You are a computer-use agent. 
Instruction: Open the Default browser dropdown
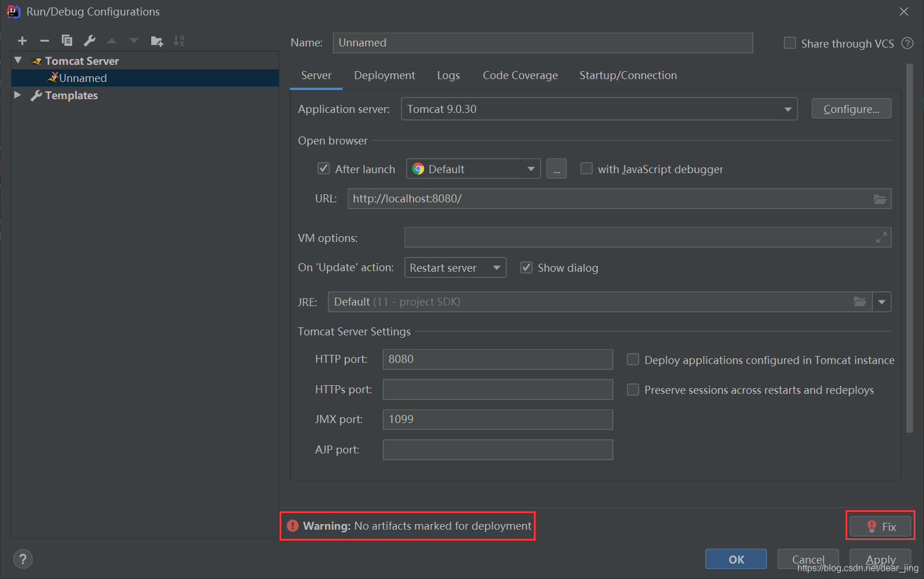(473, 169)
